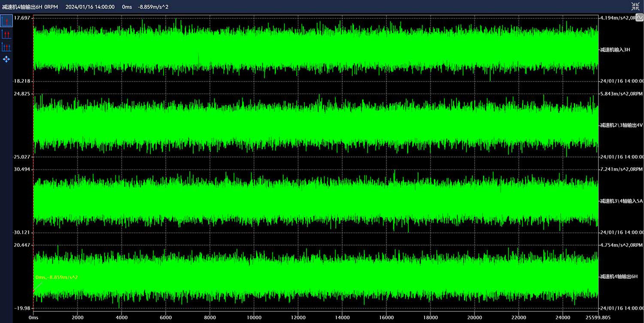Select the double cursor tool

point(6,34)
